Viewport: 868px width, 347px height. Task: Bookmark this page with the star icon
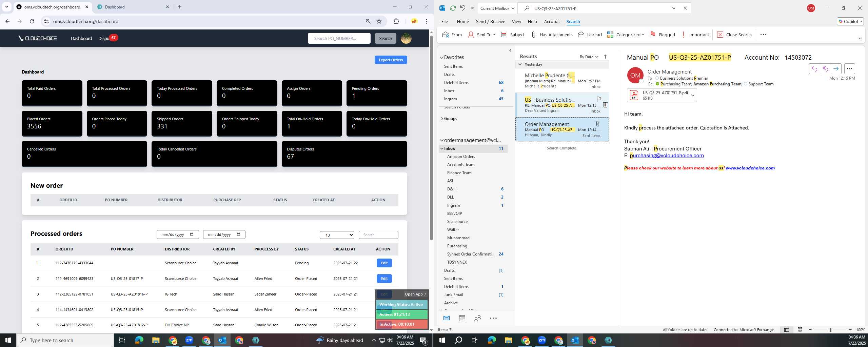pyautogui.click(x=379, y=21)
